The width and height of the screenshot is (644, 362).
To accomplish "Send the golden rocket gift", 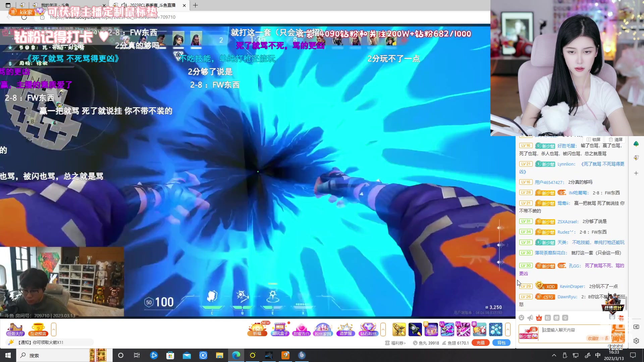I will [x=399, y=329].
